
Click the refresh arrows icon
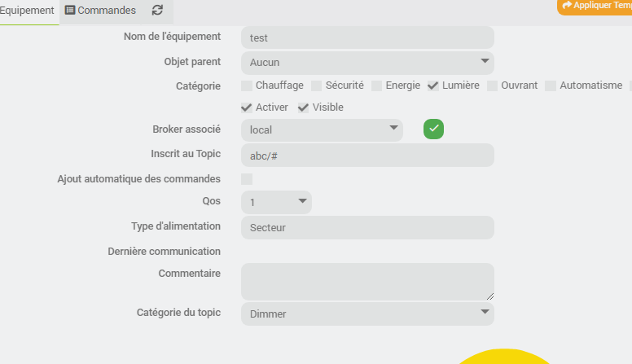pos(157,11)
